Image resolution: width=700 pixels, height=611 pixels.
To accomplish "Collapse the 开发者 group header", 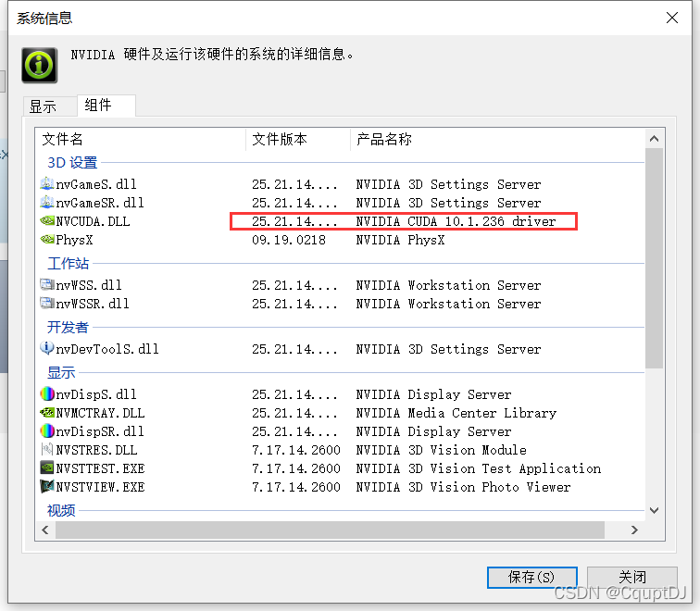I will point(68,327).
